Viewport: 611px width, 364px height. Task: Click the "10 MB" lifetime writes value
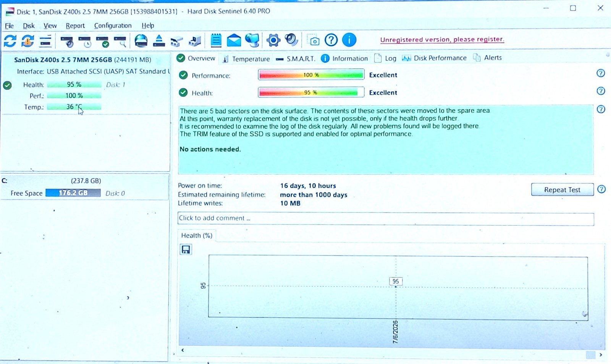[290, 203]
